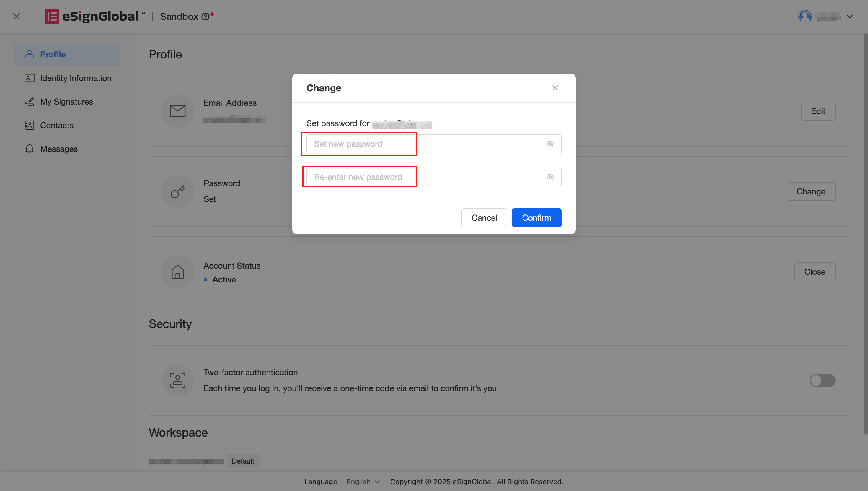
Task: Expand the user account dropdown arrow
Action: point(850,17)
